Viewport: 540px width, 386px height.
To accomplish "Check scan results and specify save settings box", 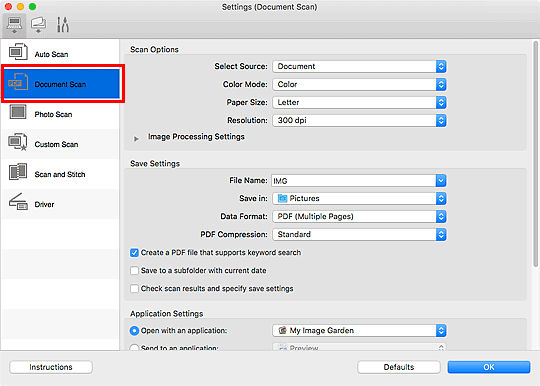I will tap(134, 289).
